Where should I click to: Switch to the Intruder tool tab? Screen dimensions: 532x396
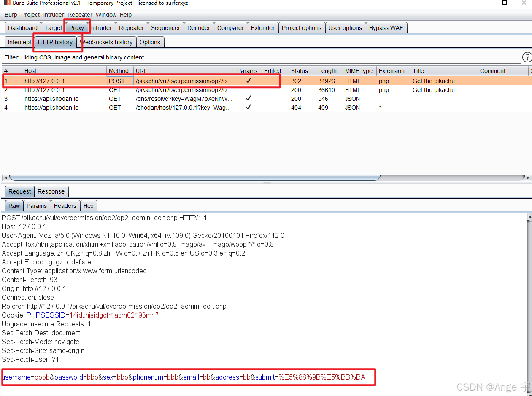coord(102,28)
